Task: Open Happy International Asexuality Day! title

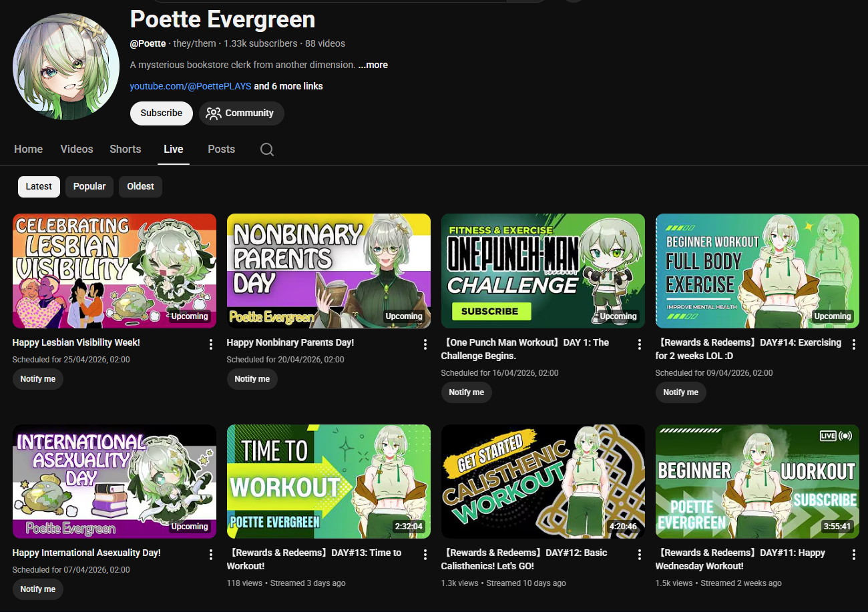Action: [x=87, y=553]
